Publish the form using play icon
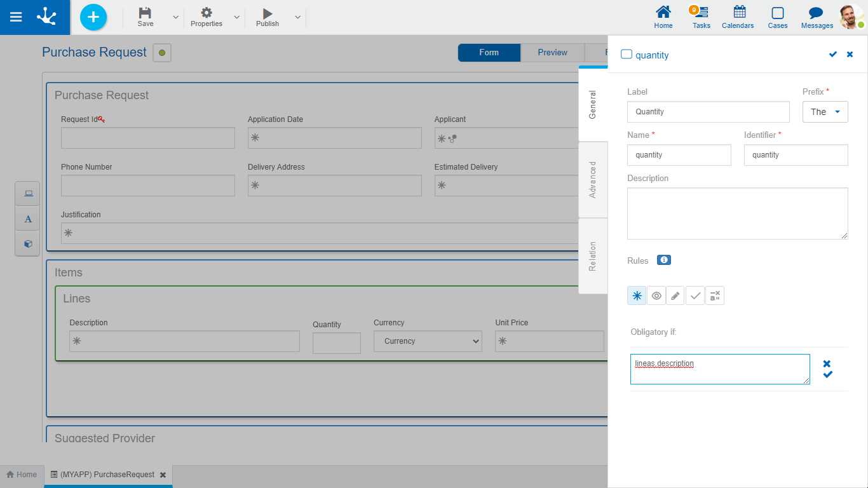This screenshot has width=868, height=488. coord(268,17)
